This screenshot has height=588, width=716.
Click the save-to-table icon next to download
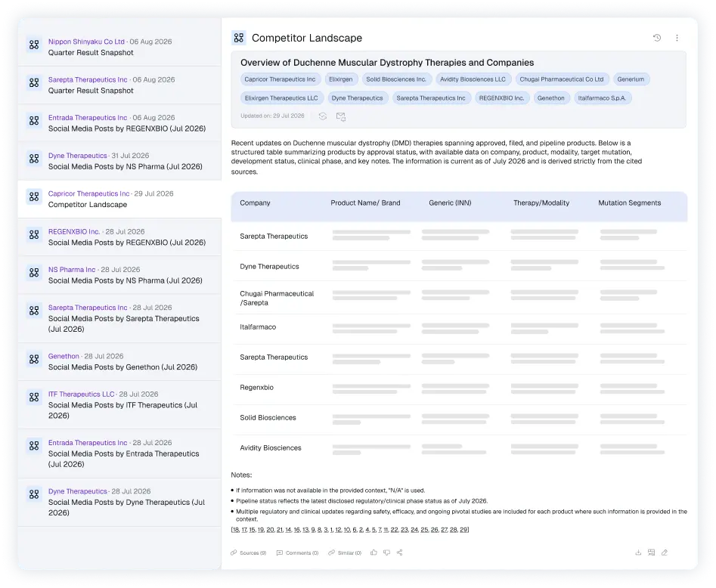[651, 552]
